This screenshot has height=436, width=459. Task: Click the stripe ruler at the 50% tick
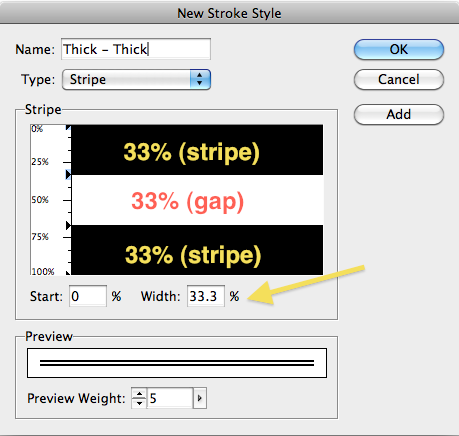click(x=67, y=200)
